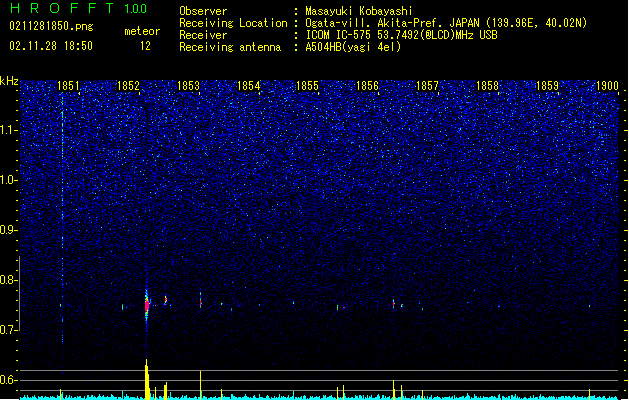Click the 1.0 kHz axis label
Image resolution: width=629 pixels, height=400 pixels.
click(8, 180)
